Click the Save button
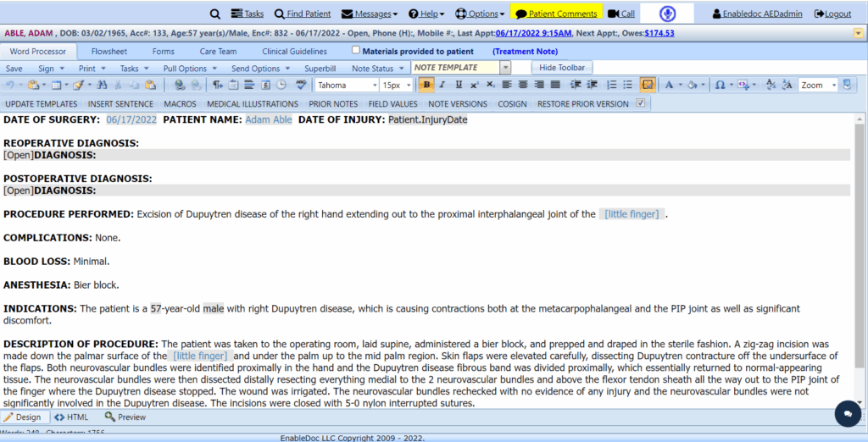Viewport: 868px width, 442px height. point(14,69)
